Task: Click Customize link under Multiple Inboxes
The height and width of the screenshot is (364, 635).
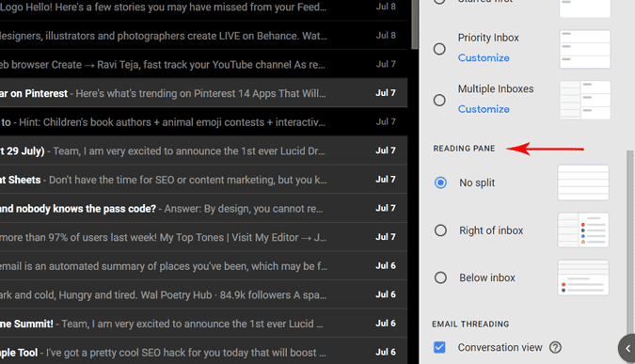Action: [x=484, y=109]
